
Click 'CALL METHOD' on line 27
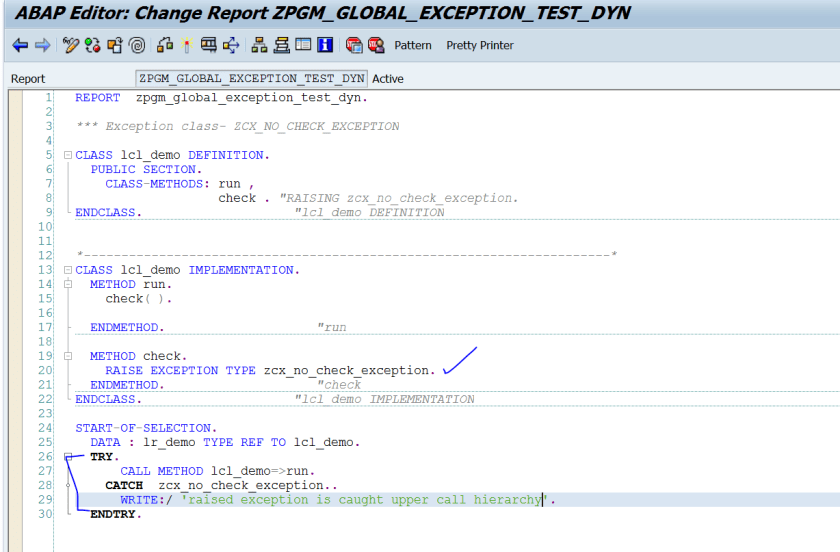click(162, 471)
